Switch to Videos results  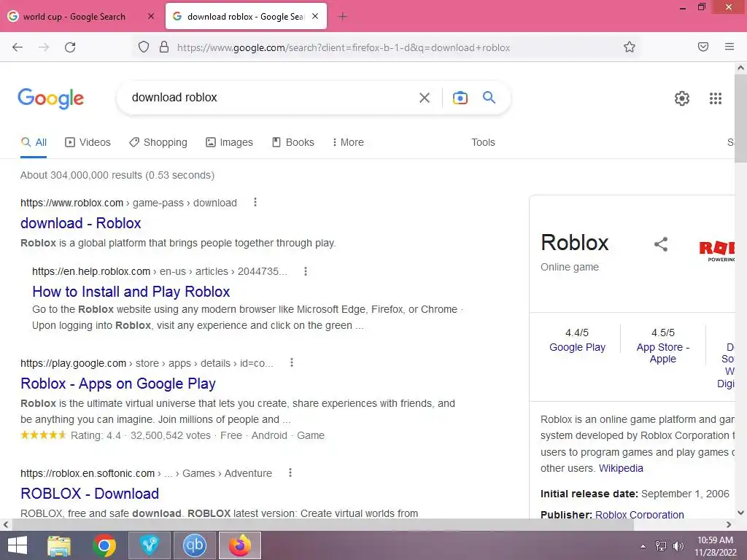[88, 142]
